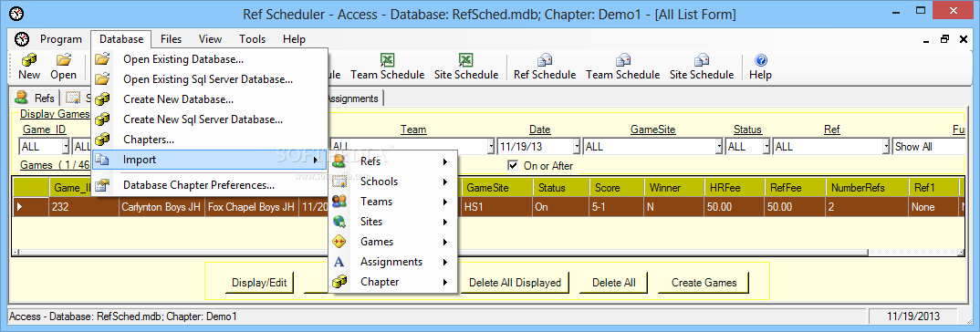This screenshot has height=332, width=980.
Task: Open the Date filter dropdown
Action: [577, 146]
